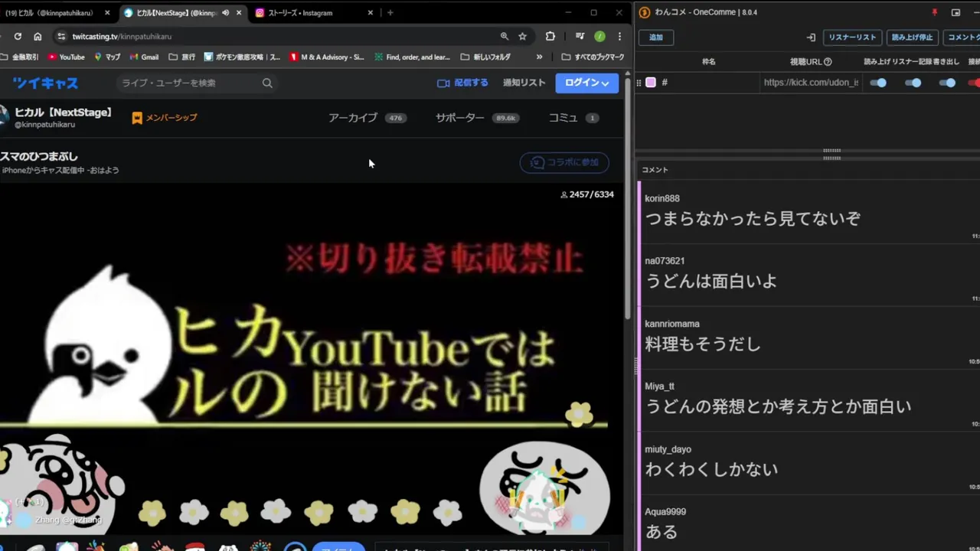The height and width of the screenshot is (551, 980).
Task: Click the Miya_tt comment about うどんの発想
Action: coord(778,407)
